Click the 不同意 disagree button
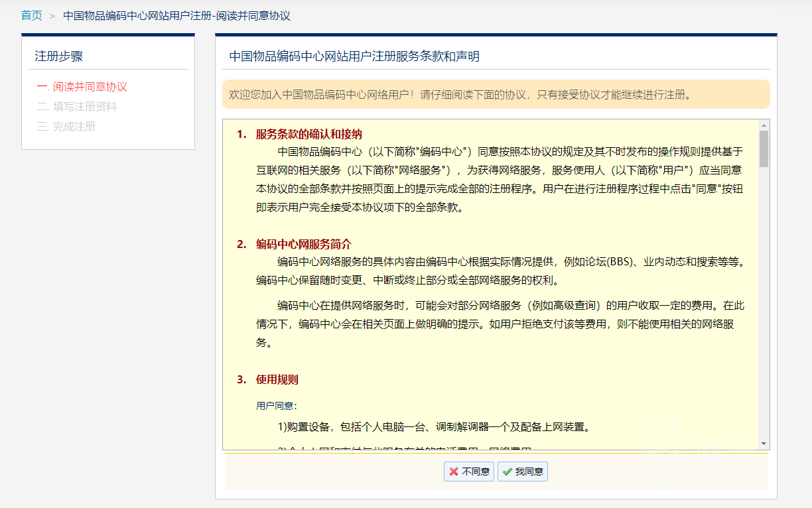This screenshot has height=508, width=812. [469, 472]
